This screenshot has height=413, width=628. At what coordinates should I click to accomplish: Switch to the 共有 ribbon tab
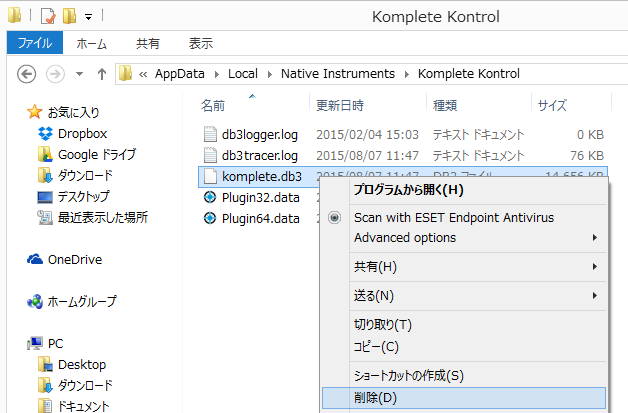coord(148,43)
